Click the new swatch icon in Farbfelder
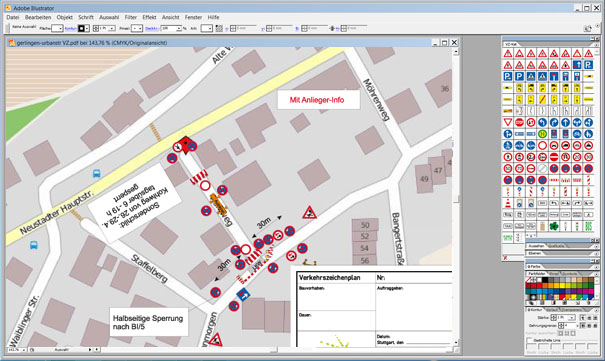The width and height of the screenshot is (605, 361). (x=578, y=303)
